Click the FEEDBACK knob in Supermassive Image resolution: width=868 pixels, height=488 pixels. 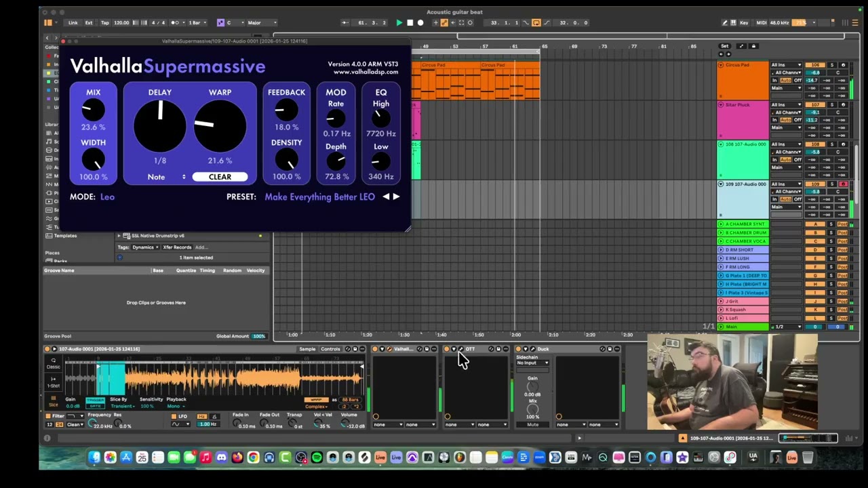pyautogui.click(x=286, y=110)
